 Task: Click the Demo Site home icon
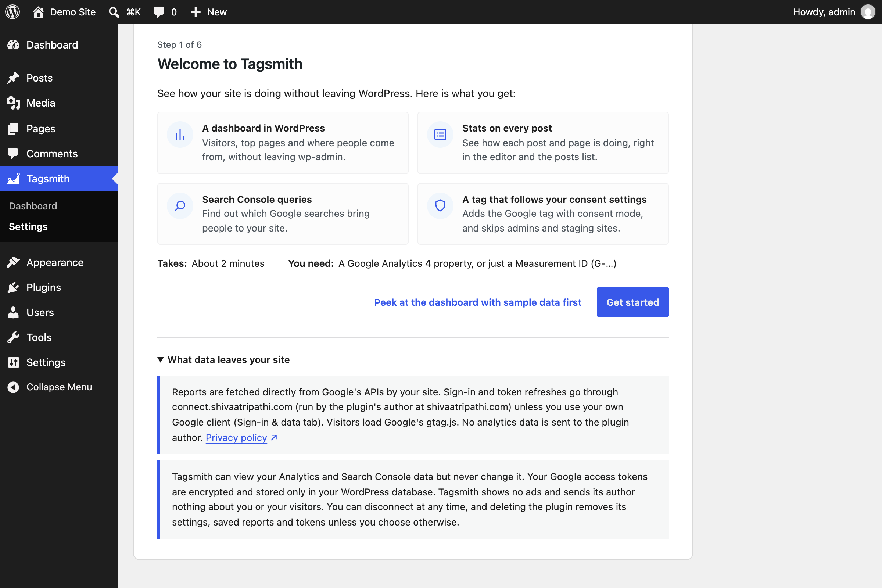[38, 12]
